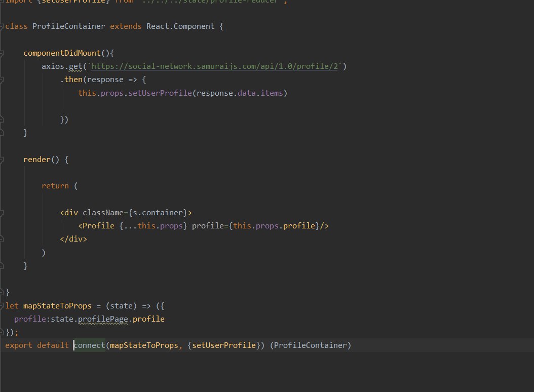Collapse the mapStateToProps declaration fold marker
Screen dimensions: 534x392
(x=2, y=306)
